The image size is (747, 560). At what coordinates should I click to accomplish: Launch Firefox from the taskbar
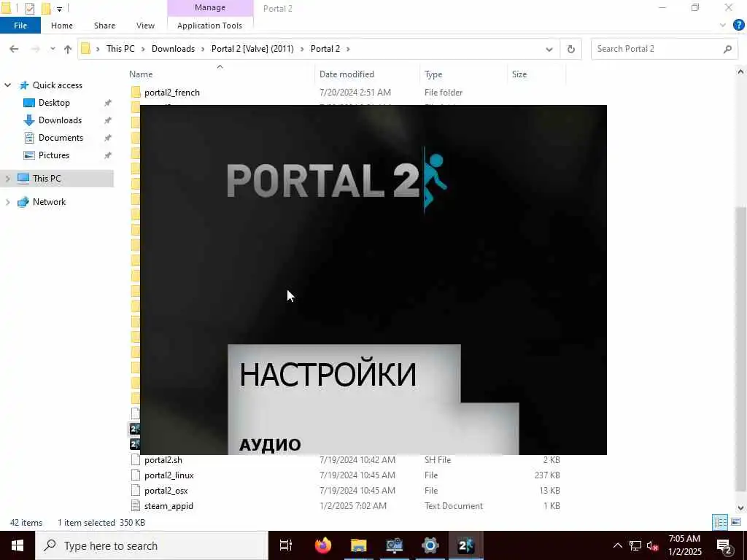(x=323, y=545)
